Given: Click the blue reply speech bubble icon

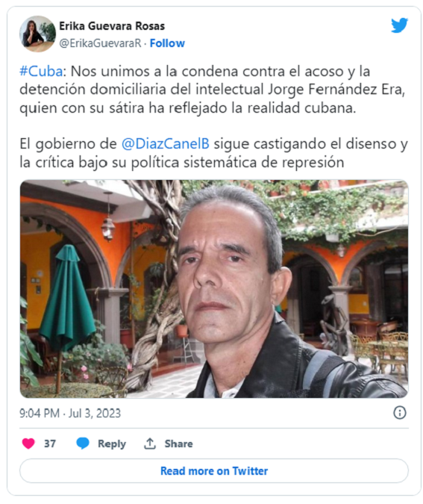Looking at the screenshot, I should 83,444.
